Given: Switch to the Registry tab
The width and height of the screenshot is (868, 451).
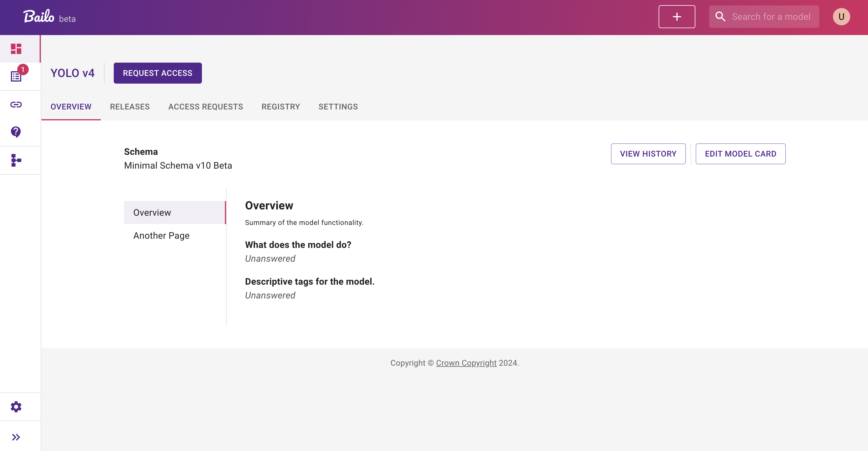Looking at the screenshot, I should pos(281,107).
